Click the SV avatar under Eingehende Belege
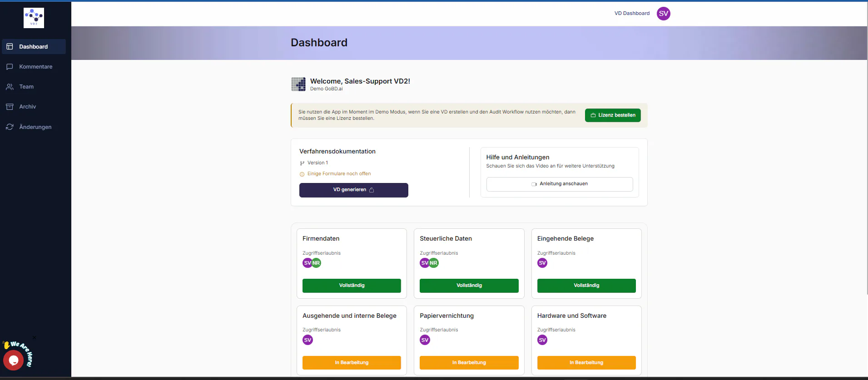This screenshot has width=868, height=380. tap(542, 263)
